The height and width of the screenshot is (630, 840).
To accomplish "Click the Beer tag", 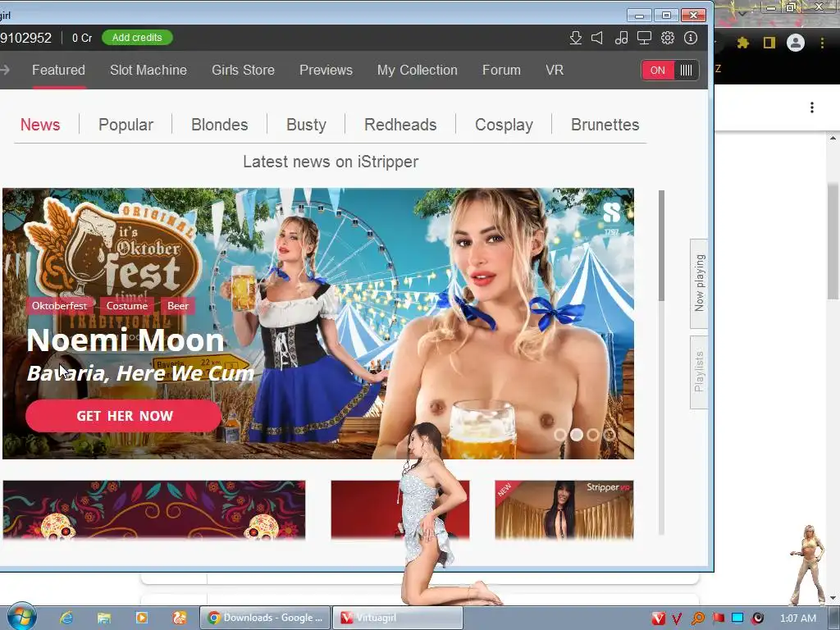I will pos(178,306).
